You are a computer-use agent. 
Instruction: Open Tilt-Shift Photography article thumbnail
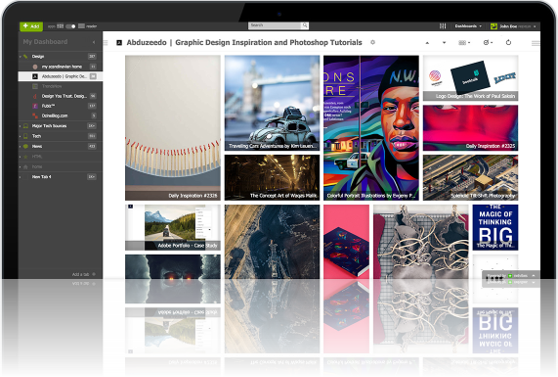[x=470, y=177]
